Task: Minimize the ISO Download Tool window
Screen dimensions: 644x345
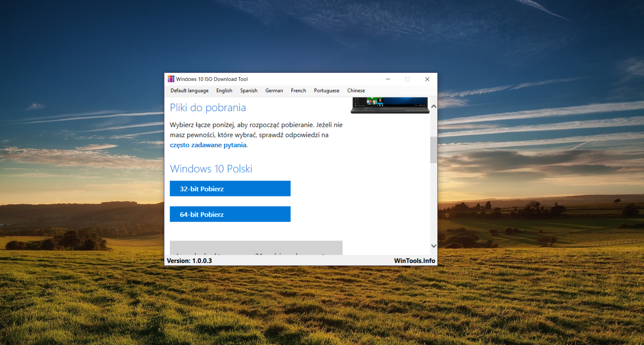Action: click(x=388, y=79)
